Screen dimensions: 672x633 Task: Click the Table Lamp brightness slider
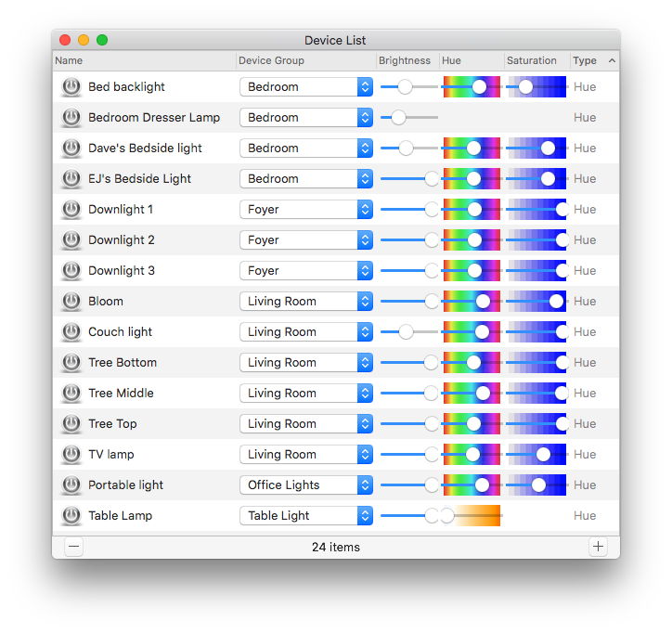tap(409, 516)
